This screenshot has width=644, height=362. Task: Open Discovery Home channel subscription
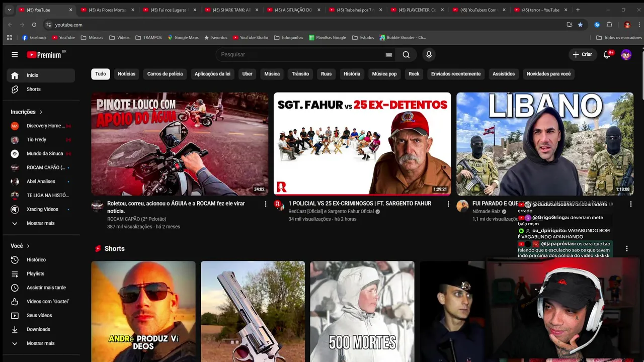41,126
